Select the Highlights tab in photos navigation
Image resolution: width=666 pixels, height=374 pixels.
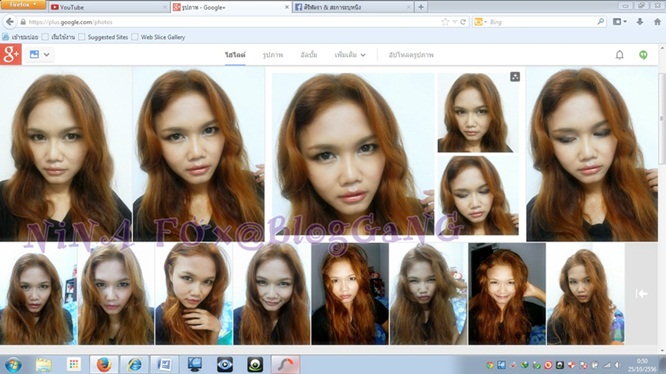coord(235,55)
